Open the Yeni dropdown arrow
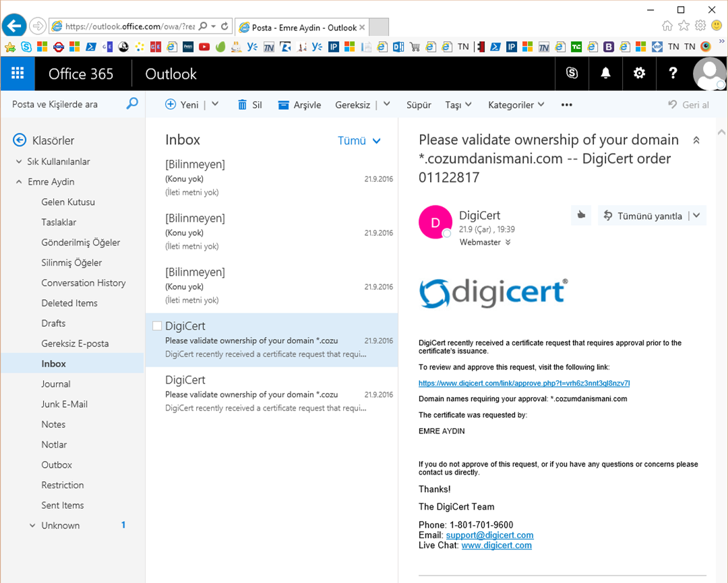Image resolution: width=728 pixels, height=583 pixels. point(215,104)
